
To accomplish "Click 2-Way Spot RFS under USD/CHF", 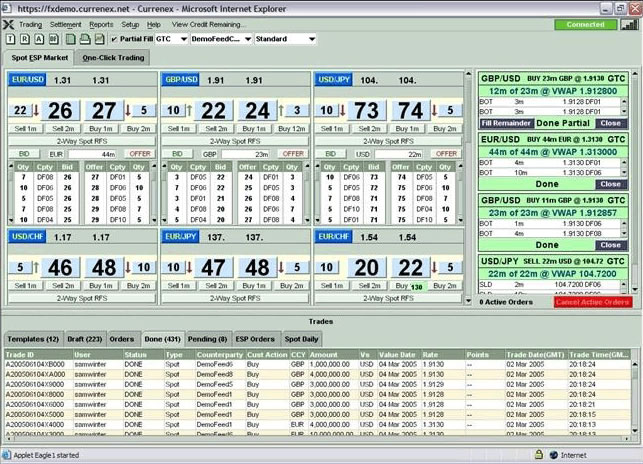I will click(x=82, y=298).
